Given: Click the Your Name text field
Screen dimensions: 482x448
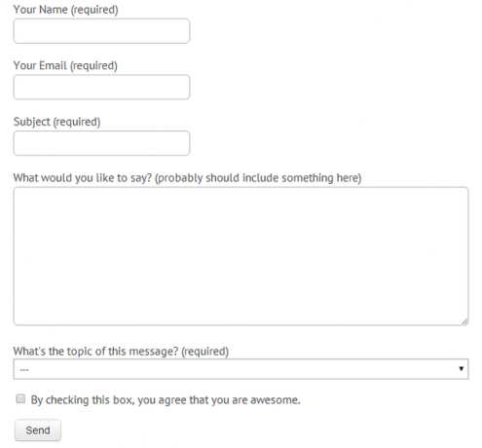Looking at the screenshot, I should [101, 31].
